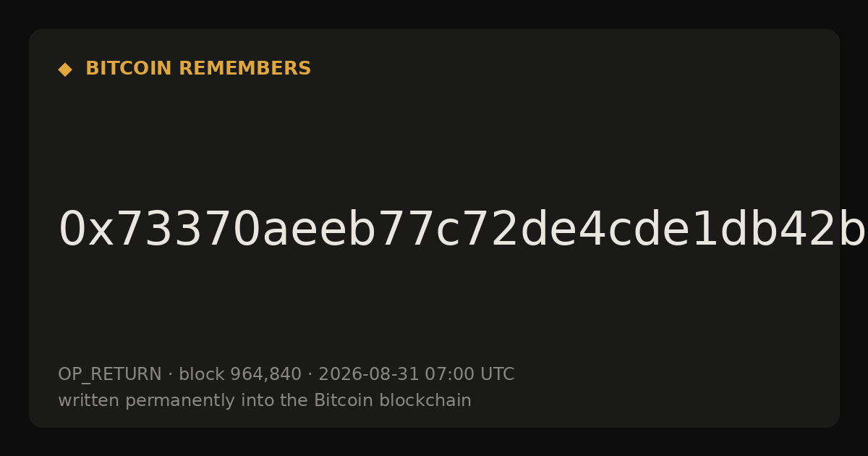Click the large hex hash text

coord(463,230)
